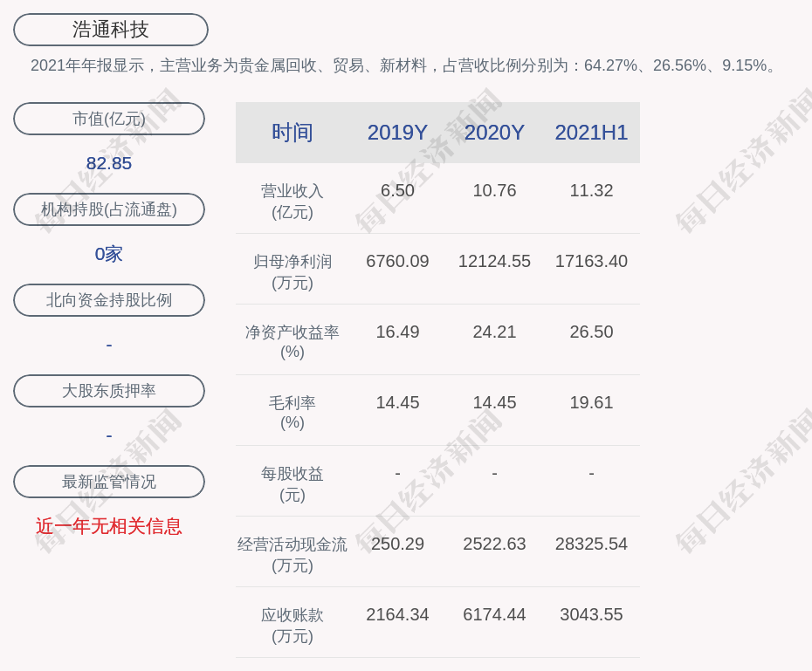Screen dimensions: 812x671
Task: Click the 浩通科技 company name pill
Action: [x=110, y=30]
